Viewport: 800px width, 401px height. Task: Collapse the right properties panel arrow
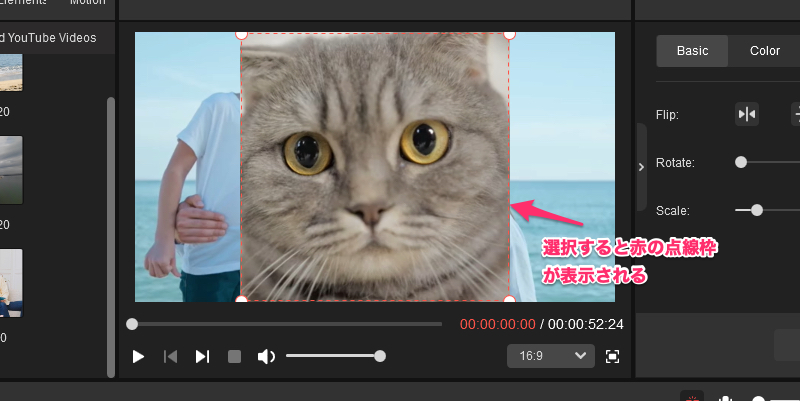[641, 167]
